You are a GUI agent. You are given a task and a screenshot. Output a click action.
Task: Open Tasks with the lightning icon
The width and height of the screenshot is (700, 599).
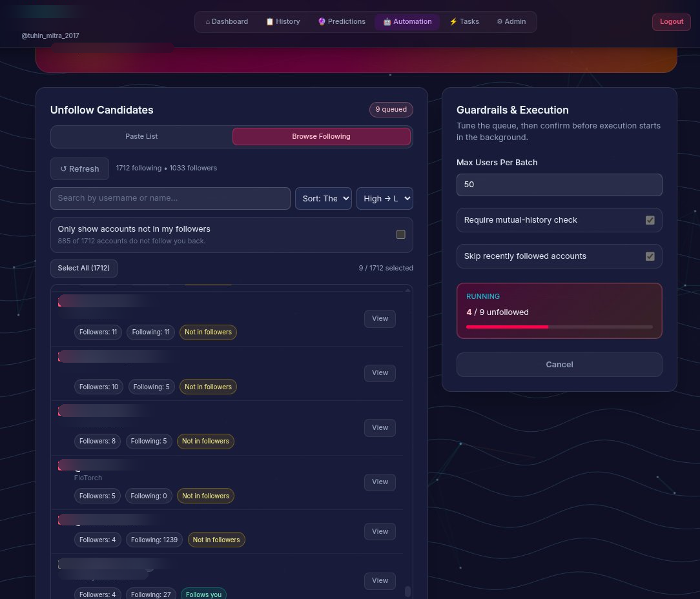[x=464, y=21]
